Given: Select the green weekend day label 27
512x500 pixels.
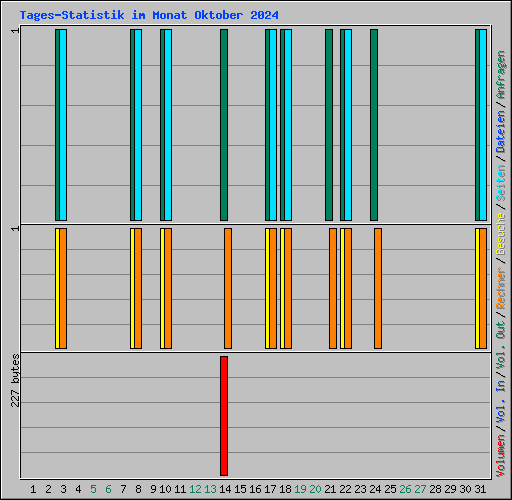Looking at the screenshot, I should click(420, 489).
